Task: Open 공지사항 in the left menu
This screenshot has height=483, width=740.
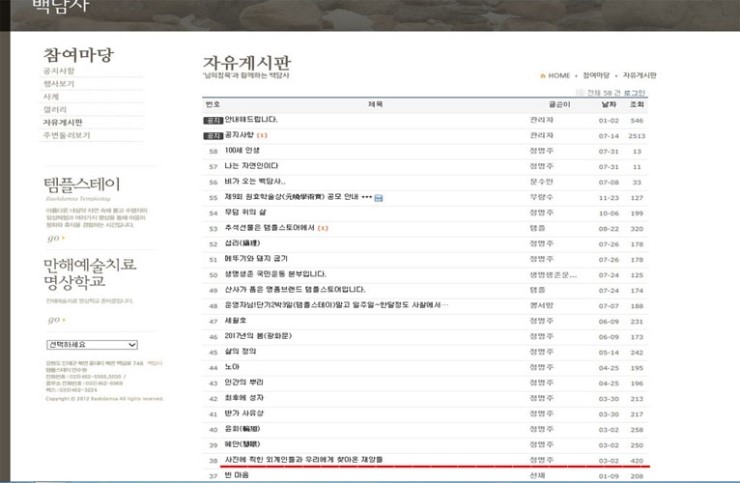Action: [x=59, y=71]
